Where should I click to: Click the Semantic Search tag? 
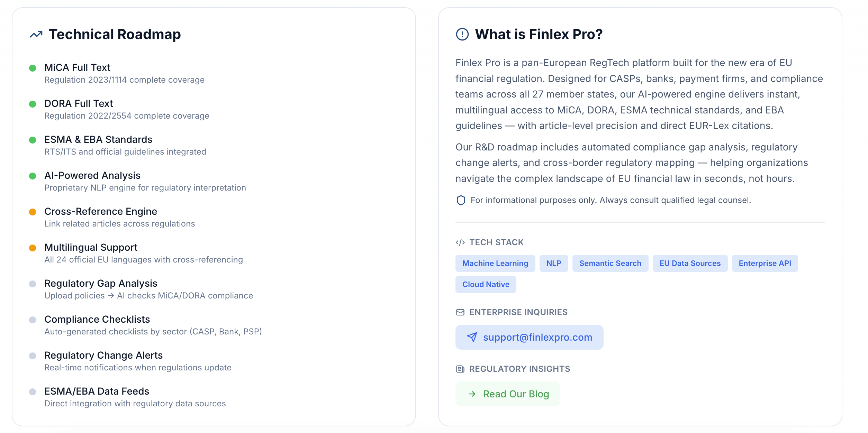coord(610,264)
